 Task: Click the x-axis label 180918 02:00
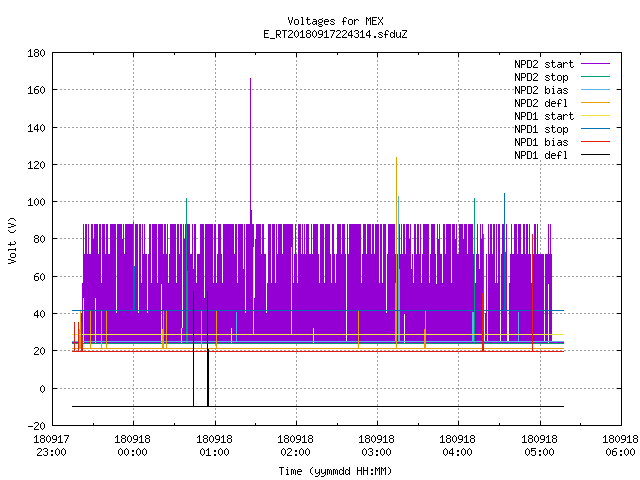click(x=296, y=446)
